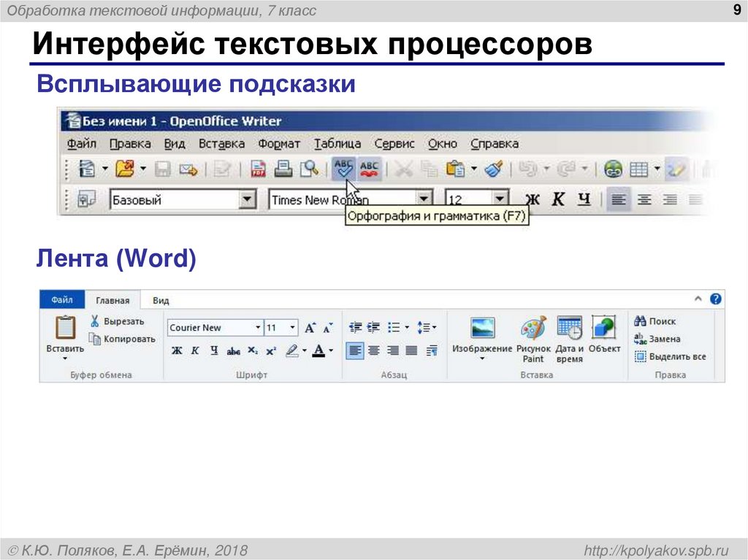This screenshot has height=560, width=748.
Task: Open the font size 12 dropdown in Writer
Action: [x=500, y=199]
